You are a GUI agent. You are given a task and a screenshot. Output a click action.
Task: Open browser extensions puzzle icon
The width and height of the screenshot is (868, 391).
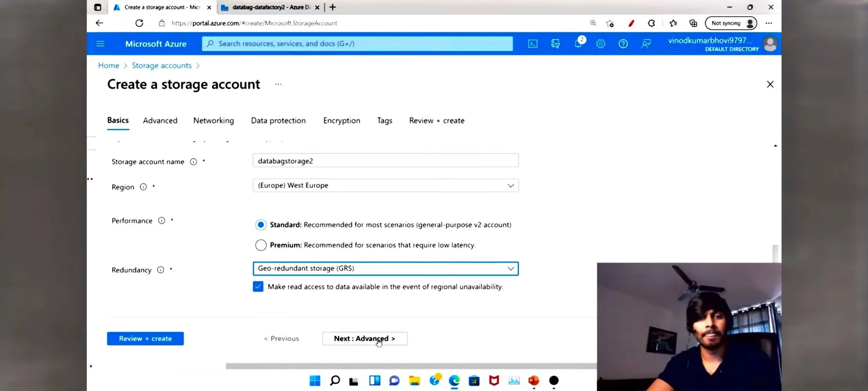[651, 23]
